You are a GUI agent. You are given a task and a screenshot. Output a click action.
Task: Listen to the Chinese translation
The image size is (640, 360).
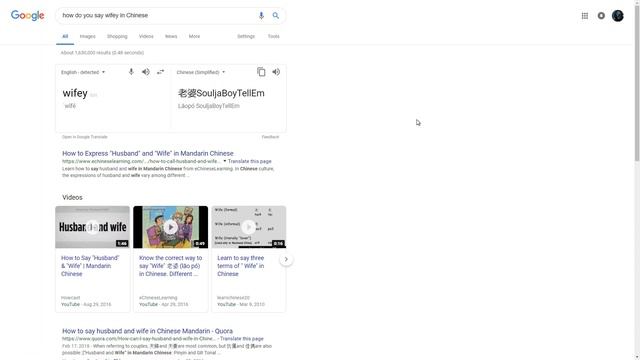(276, 72)
